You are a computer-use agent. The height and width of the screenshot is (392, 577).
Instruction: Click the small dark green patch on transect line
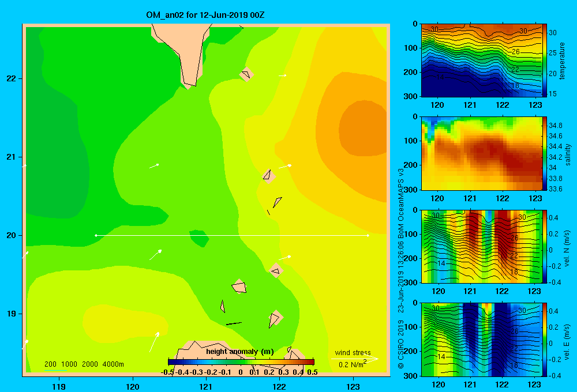pyautogui.click(x=199, y=238)
